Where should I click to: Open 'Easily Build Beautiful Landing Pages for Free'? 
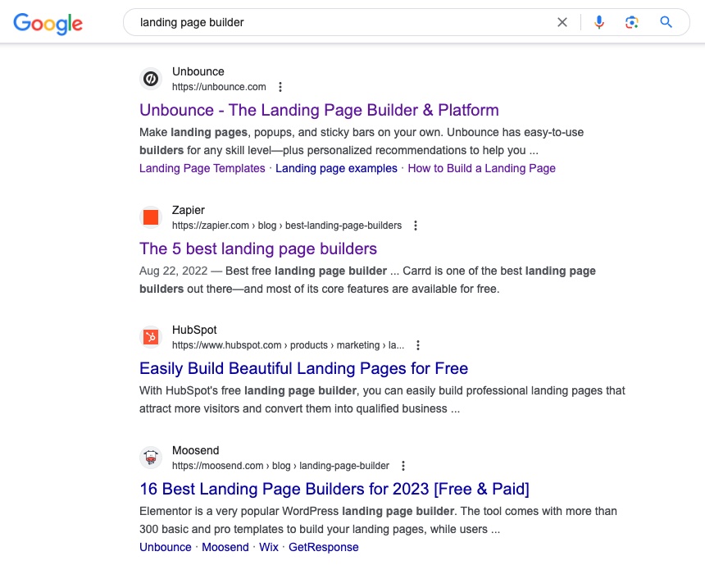click(303, 368)
